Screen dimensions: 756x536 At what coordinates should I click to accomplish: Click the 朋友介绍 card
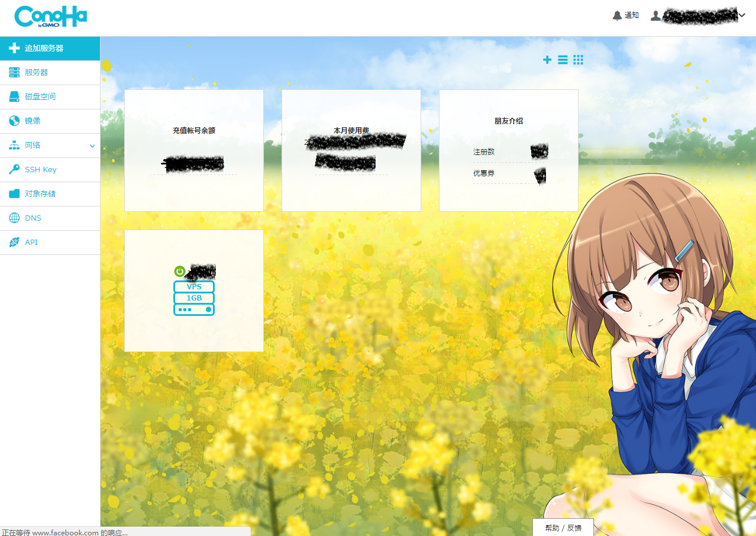coord(508,150)
